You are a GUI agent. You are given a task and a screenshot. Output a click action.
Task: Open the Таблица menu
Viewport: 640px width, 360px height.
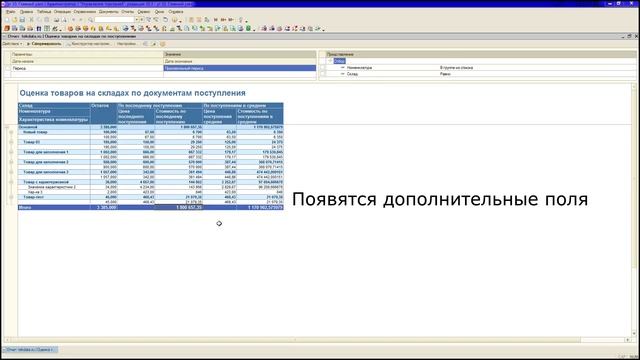(x=44, y=12)
